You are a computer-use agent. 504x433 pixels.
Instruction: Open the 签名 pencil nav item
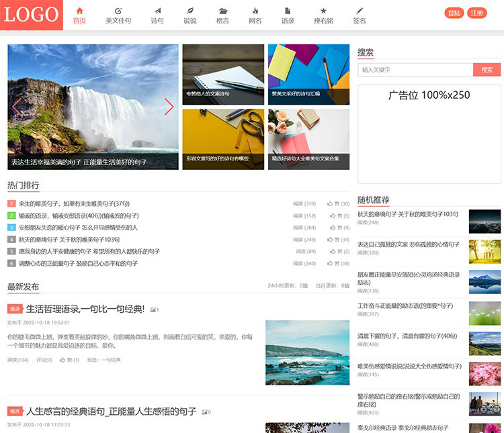coord(360,11)
